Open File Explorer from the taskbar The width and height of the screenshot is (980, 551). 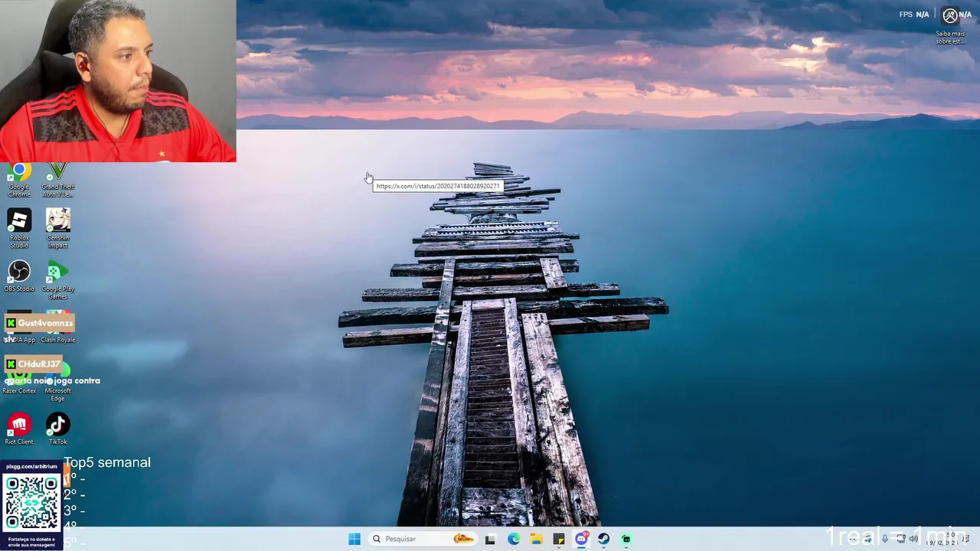537,539
